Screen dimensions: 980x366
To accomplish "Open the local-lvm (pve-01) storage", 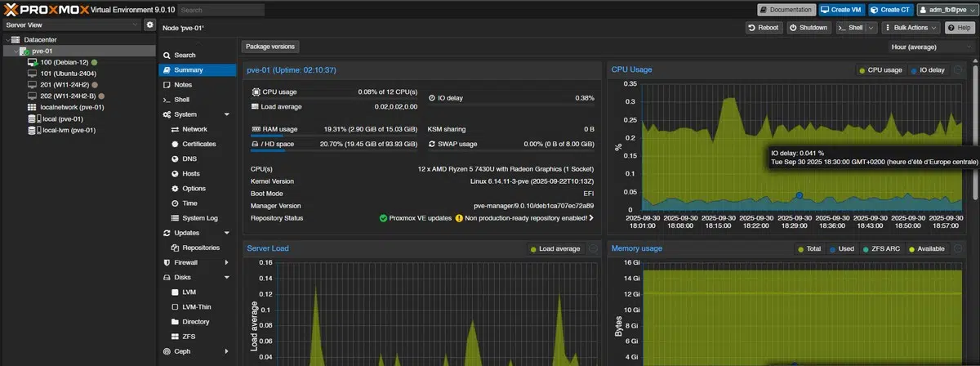I will [x=69, y=130].
